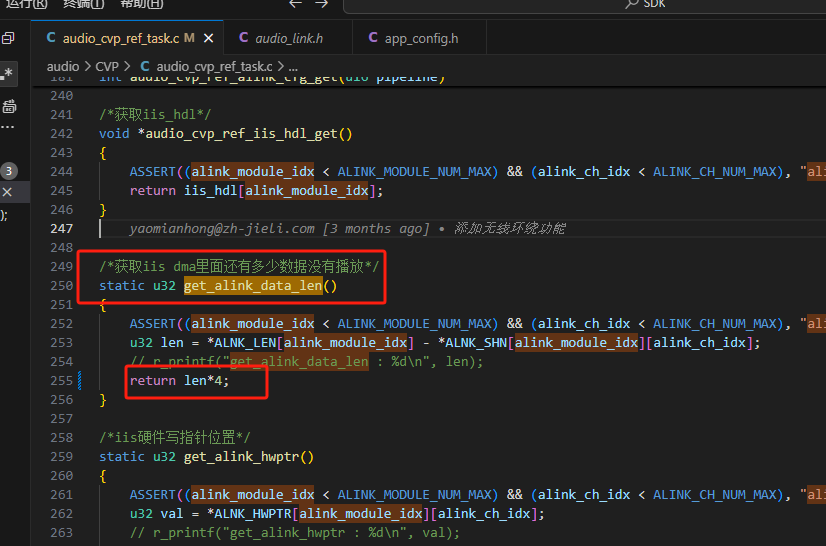Viewport: 826px width, 546px height.
Task: Click ASSERT on line 244
Action: point(152,171)
